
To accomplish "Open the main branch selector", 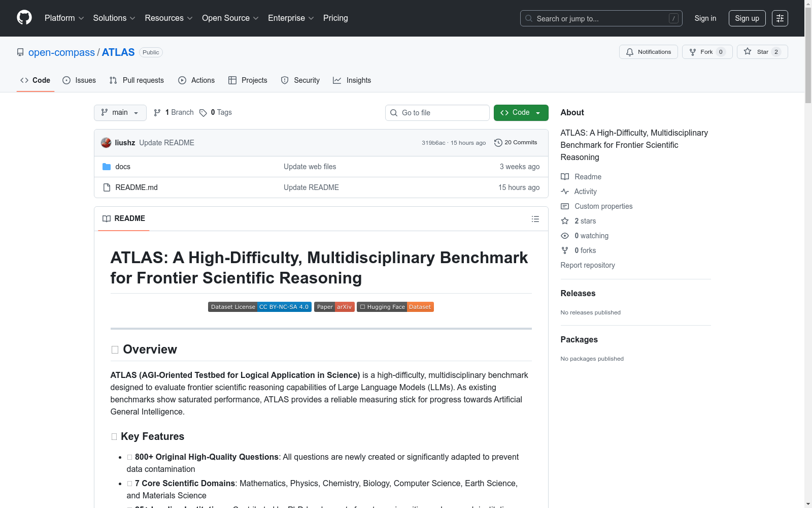I will 120,113.
